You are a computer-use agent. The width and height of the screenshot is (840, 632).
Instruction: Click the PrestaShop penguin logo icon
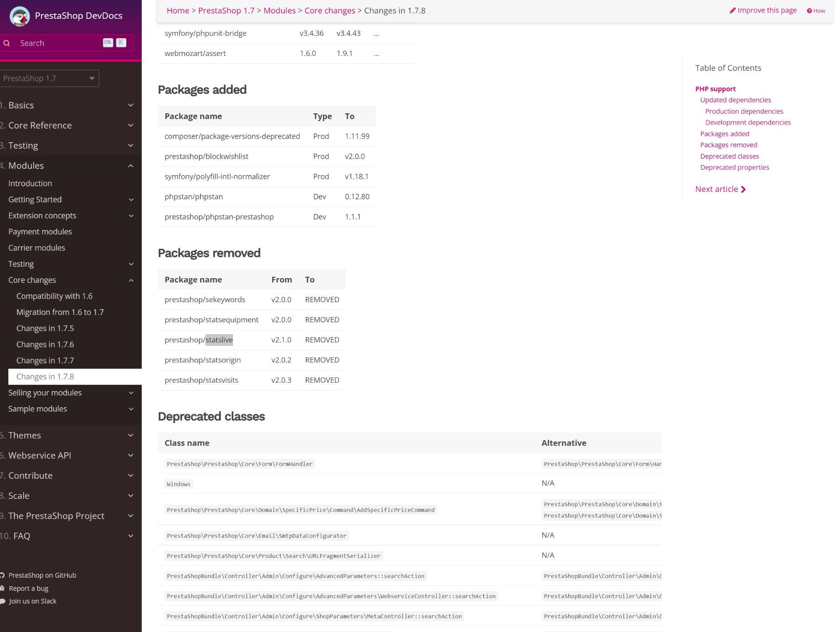[19, 16]
